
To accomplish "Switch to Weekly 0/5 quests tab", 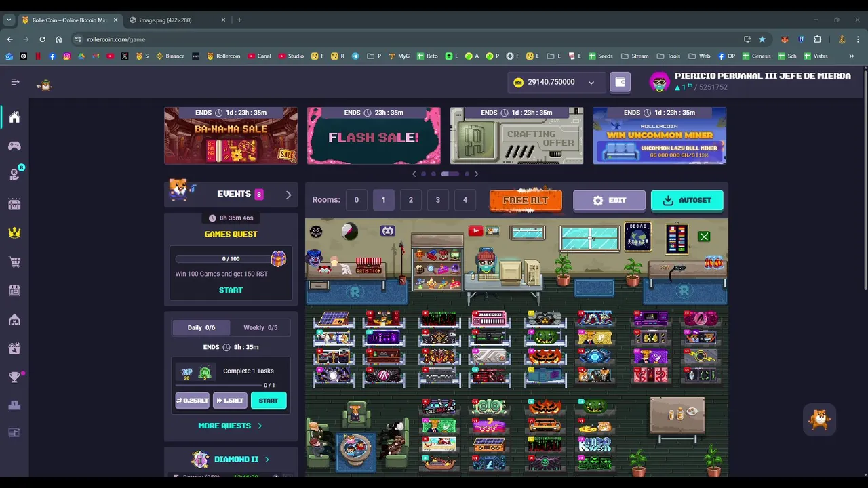I will click(x=260, y=327).
